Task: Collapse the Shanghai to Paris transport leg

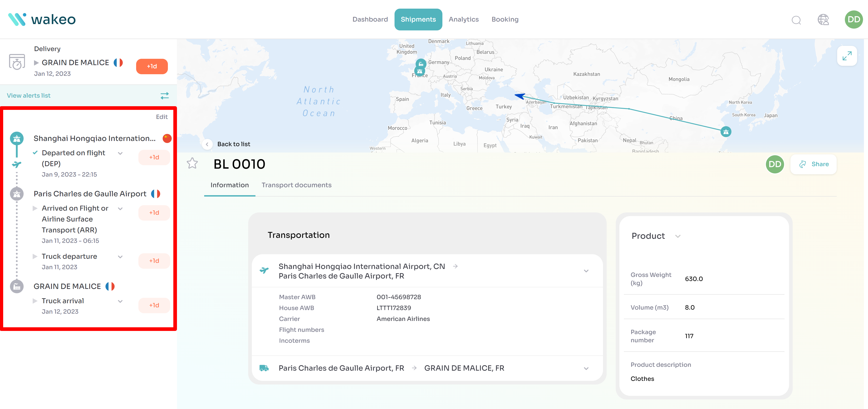Action: [x=586, y=271]
